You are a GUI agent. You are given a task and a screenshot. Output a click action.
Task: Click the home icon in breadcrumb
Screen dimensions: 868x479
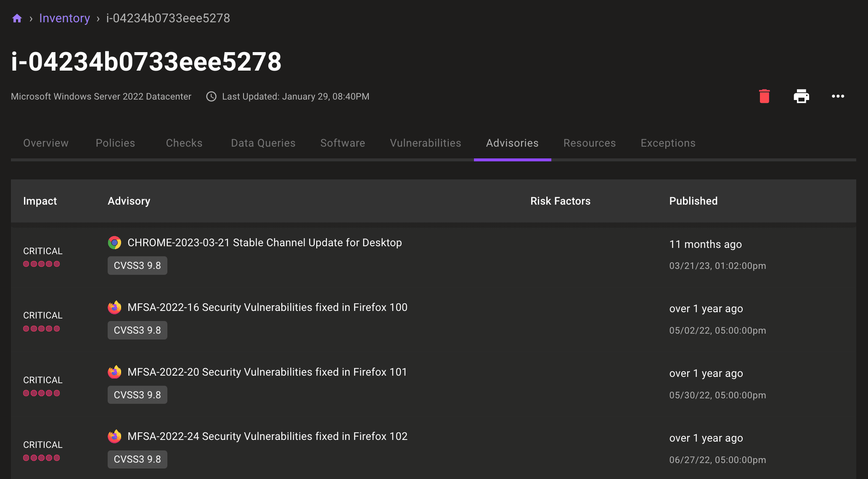[x=17, y=18]
